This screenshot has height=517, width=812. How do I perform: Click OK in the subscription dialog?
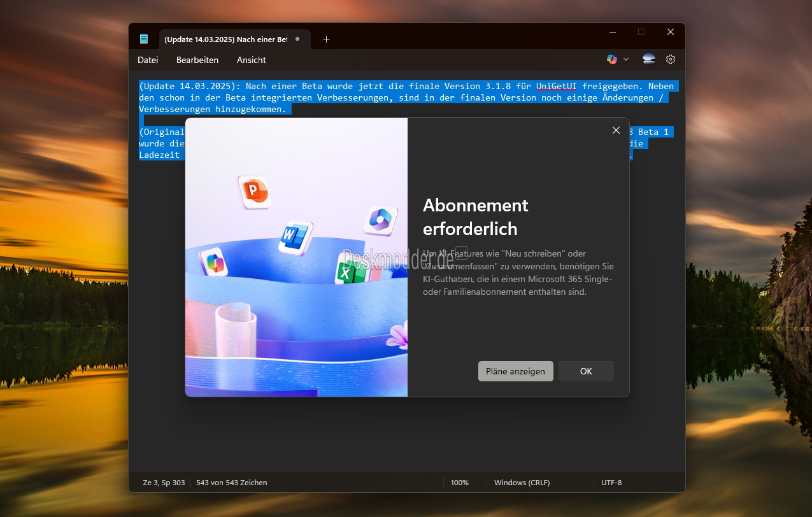[x=586, y=371]
